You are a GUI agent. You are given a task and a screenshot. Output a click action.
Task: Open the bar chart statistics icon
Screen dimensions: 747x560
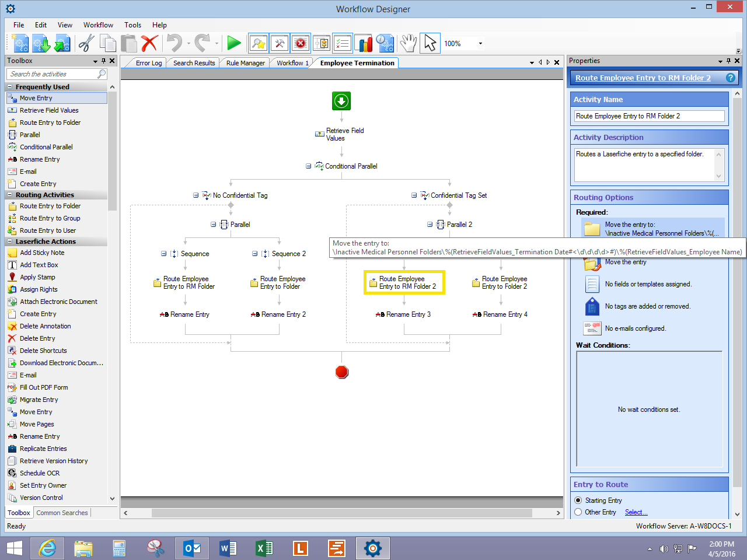365,43
